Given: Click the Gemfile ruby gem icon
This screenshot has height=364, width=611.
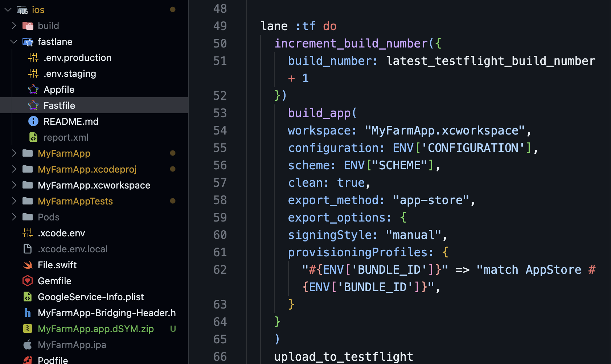Looking at the screenshot, I should click(x=28, y=281).
